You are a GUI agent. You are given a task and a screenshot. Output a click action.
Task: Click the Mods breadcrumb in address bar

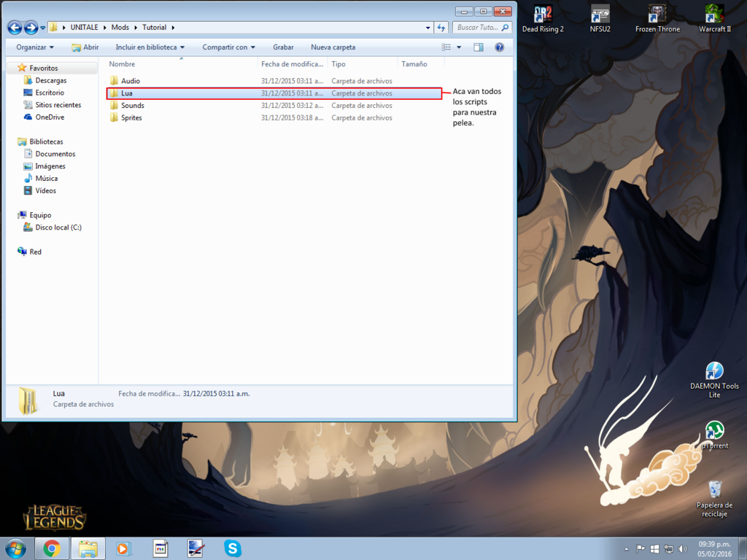(x=120, y=28)
